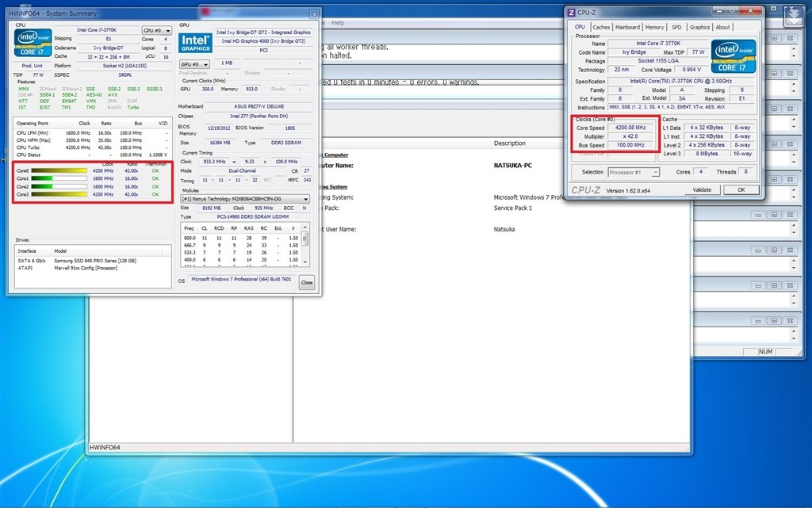
Task: Click the Bus Speed 100.00 MHz field
Action: pos(630,145)
